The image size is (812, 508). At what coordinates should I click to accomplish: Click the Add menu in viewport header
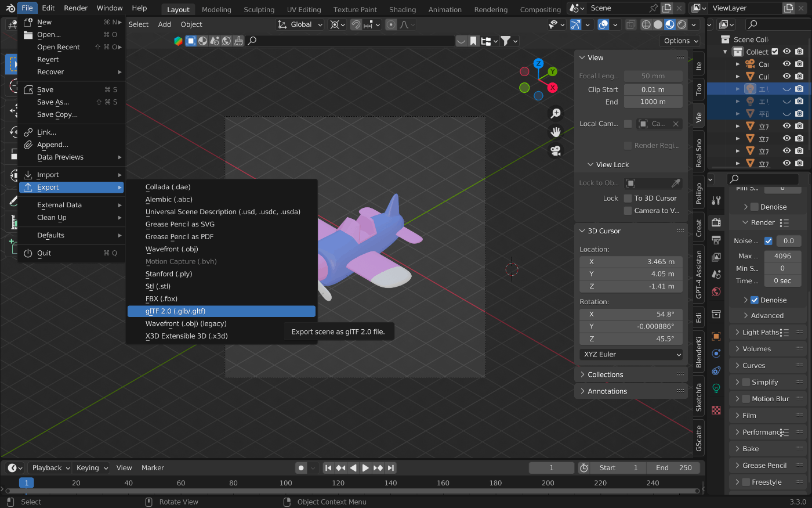[165, 24]
